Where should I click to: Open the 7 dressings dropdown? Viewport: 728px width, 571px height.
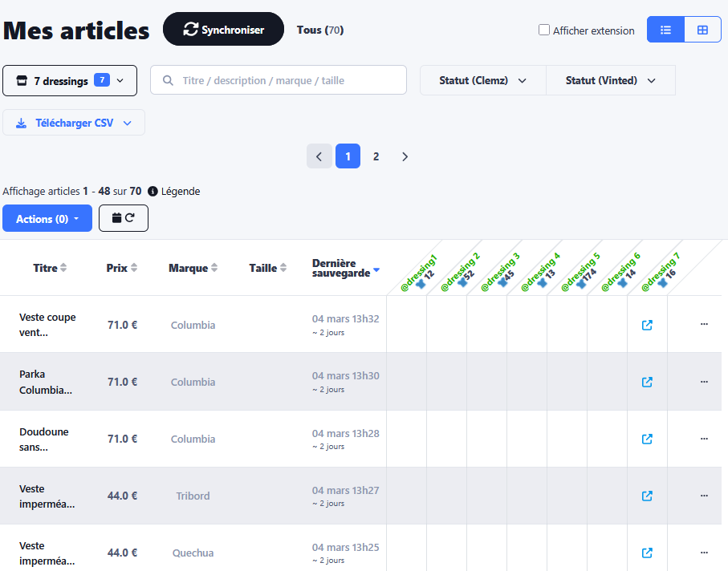tap(70, 80)
